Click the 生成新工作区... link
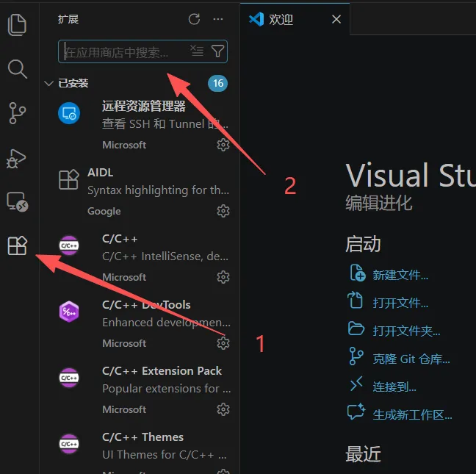Image resolution: width=476 pixels, height=474 pixels. click(412, 414)
